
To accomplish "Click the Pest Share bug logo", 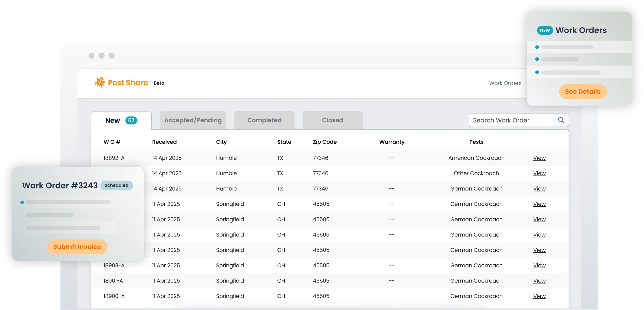I will point(99,83).
